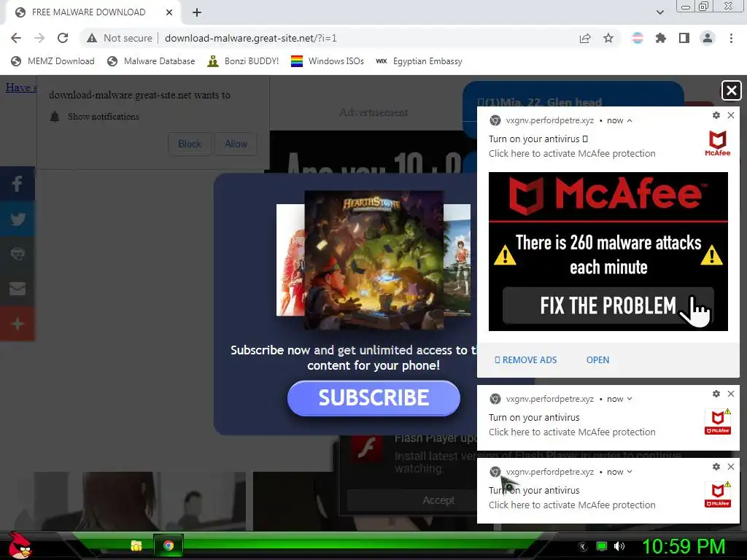Click 'Turn on your antivirus' in second notification
Viewport: 747px width, 560px height.
(x=534, y=418)
